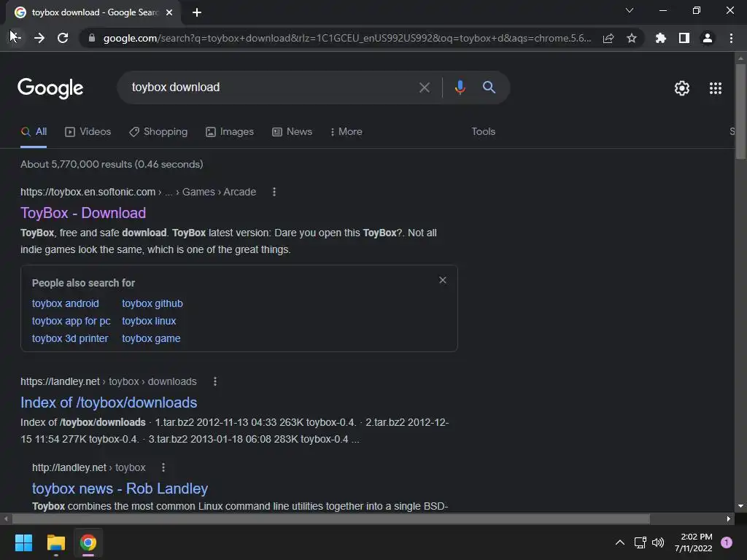Search for toybox github
This screenshot has width=747, height=560.
152,304
